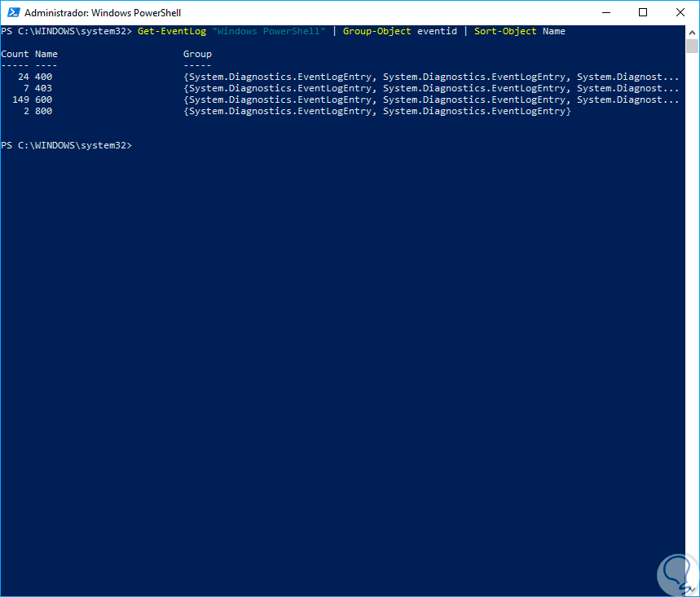Viewport: 700px width, 597px height.
Task: Click count value 7 in row 403
Action: [x=26, y=88]
